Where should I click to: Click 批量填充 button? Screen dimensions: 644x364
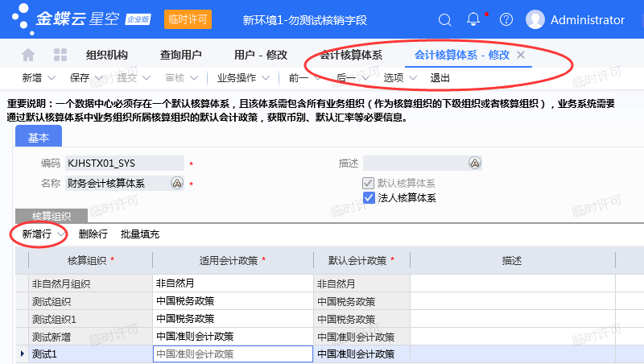[140, 234]
